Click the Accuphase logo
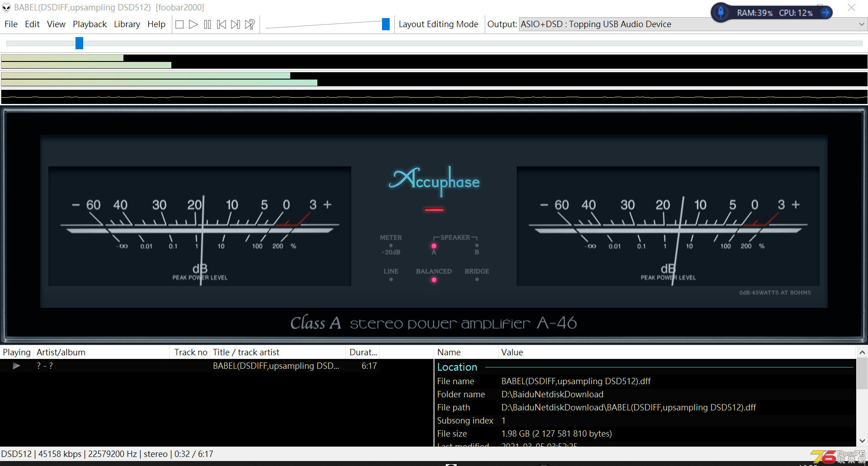This screenshot has width=868, height=466. point(434,181)
